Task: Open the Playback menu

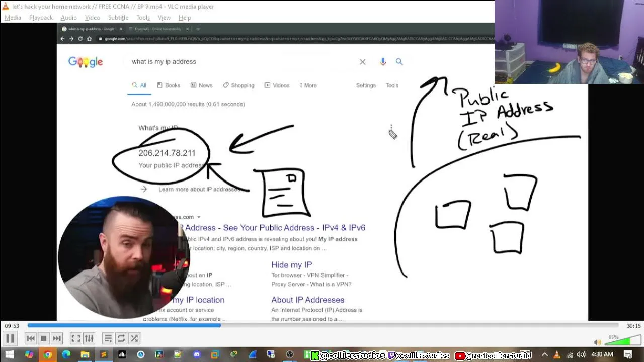Action: pos(41,17)
